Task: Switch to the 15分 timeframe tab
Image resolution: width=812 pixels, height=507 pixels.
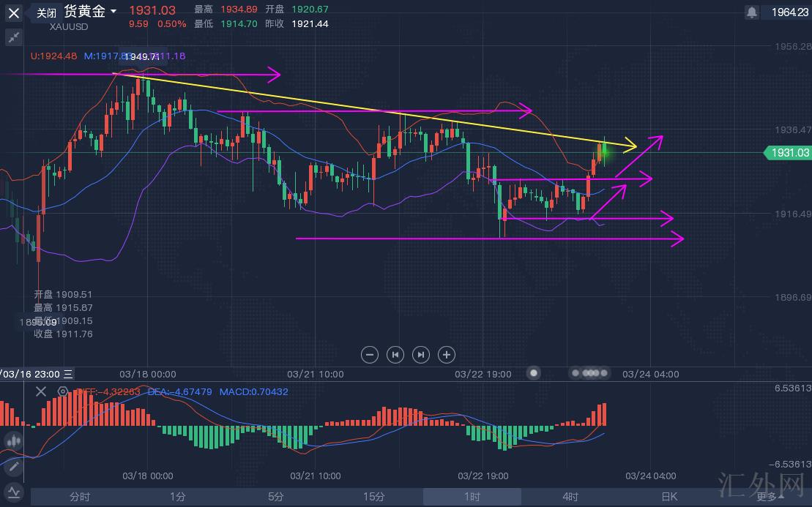Action: point(374,497)
